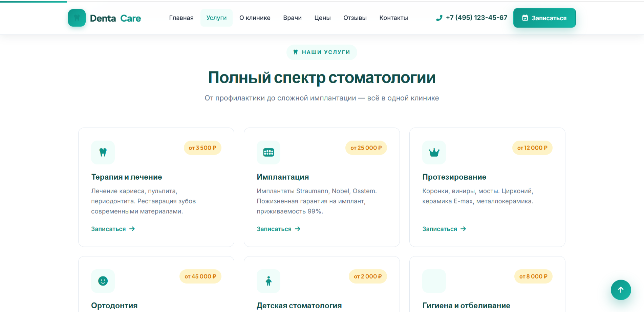The width and height of the screenshot is (644, 312).
Task: Click the phone icon beside the number
Action: pos(439,18)
